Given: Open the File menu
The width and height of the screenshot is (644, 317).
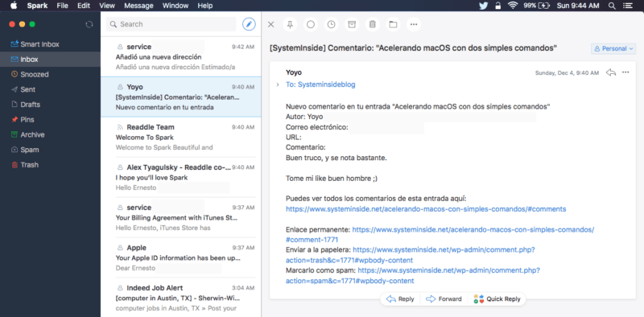Looking at the screenshot, I should point(63,6).
